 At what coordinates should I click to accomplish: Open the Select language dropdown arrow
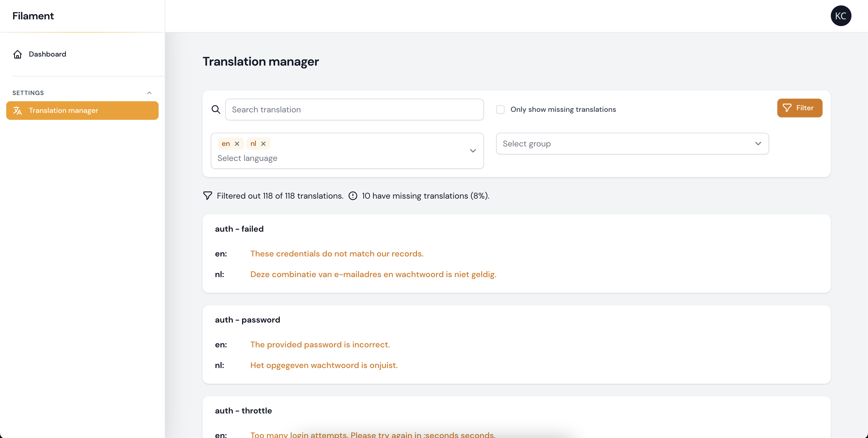[x=473, y=151]
